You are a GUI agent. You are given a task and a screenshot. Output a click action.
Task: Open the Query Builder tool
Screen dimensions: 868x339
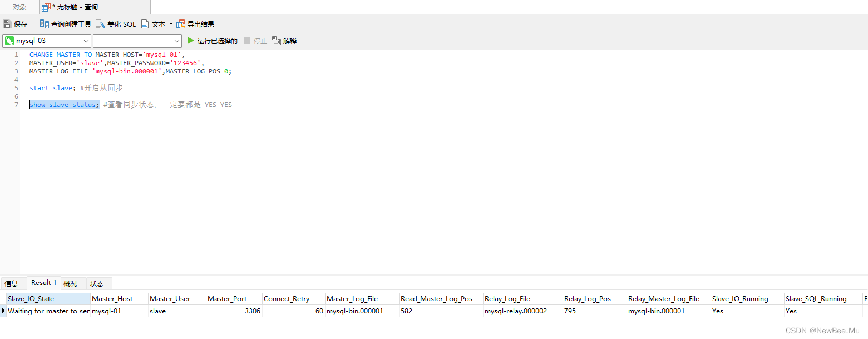coord(65,24)
